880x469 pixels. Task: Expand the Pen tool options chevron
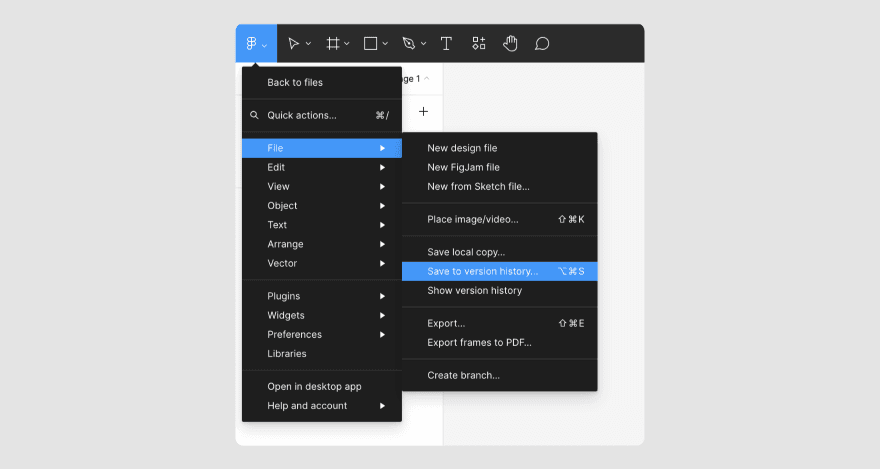(x=424, y=44)
